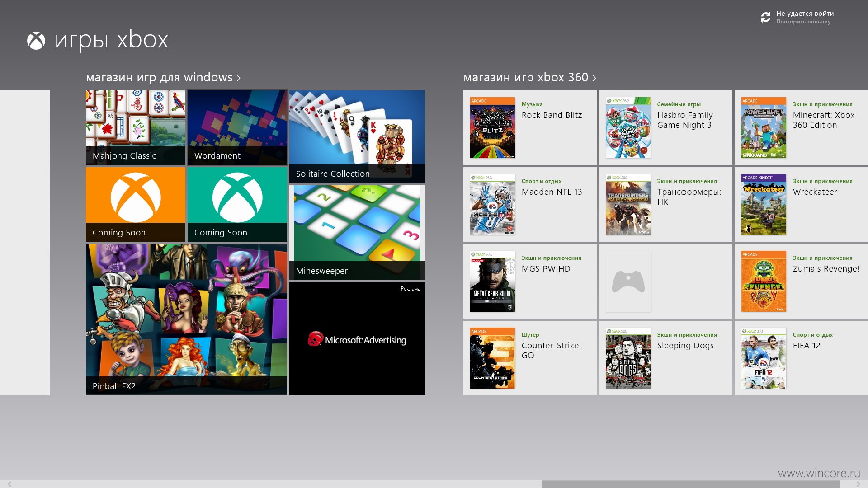This screenshot has height=488, width=868.
Task: Click the 'Madden NFL 13' title
Action: coord(552,192)
